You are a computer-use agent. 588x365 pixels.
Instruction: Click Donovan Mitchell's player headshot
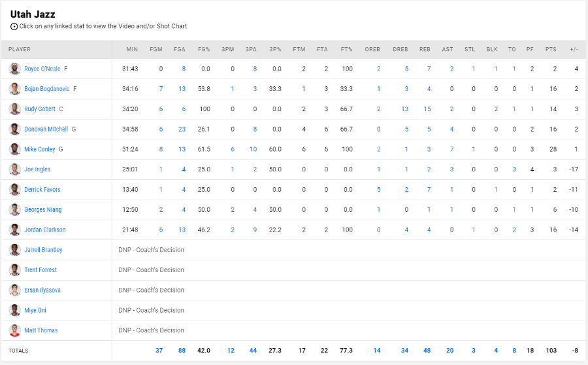(14, 129)
